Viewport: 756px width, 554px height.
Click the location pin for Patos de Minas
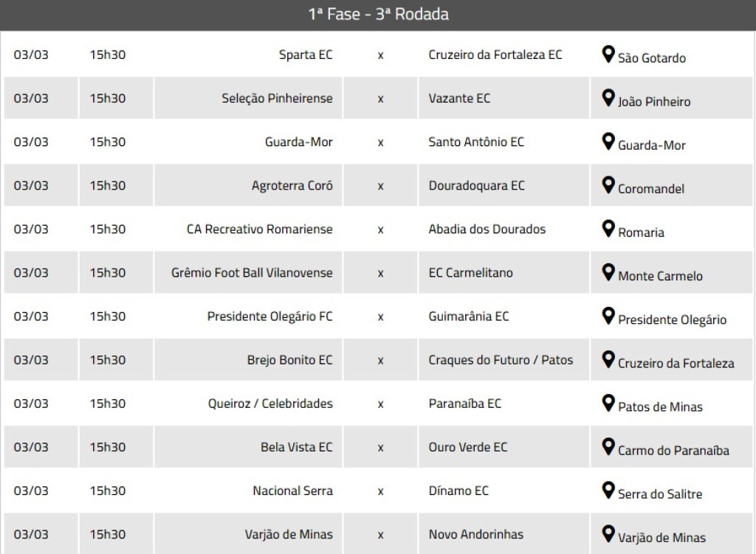(608, 402)
